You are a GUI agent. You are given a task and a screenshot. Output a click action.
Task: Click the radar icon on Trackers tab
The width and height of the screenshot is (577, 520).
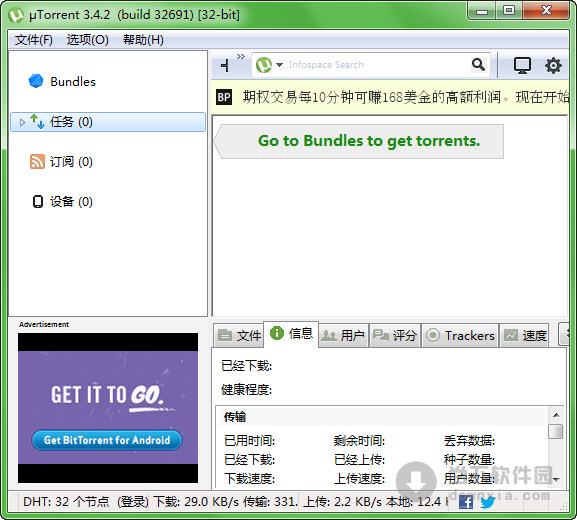point(433,335)
